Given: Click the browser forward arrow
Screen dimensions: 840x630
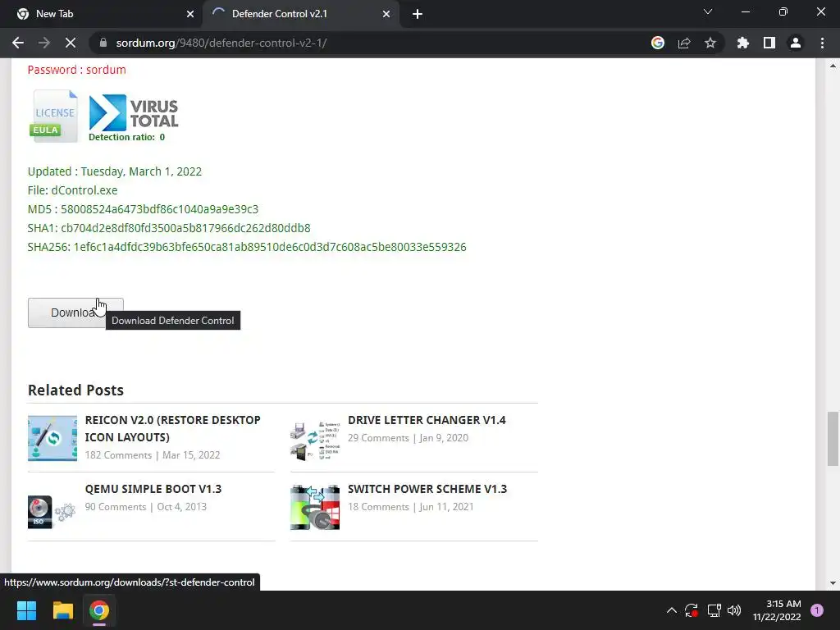Looking at the screenshot, I should pos(44,43).
